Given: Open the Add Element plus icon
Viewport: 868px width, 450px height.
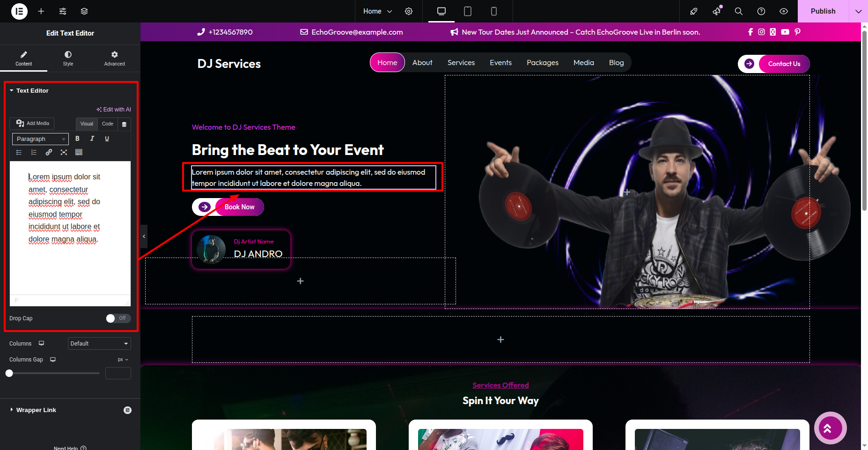Looking at the screenshot, I should (41, 11).
